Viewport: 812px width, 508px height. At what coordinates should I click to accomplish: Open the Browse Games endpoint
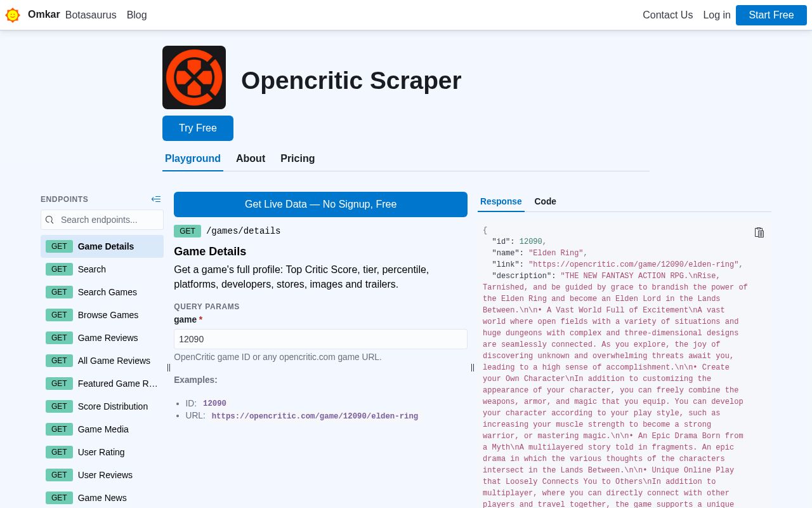(102, 315)
